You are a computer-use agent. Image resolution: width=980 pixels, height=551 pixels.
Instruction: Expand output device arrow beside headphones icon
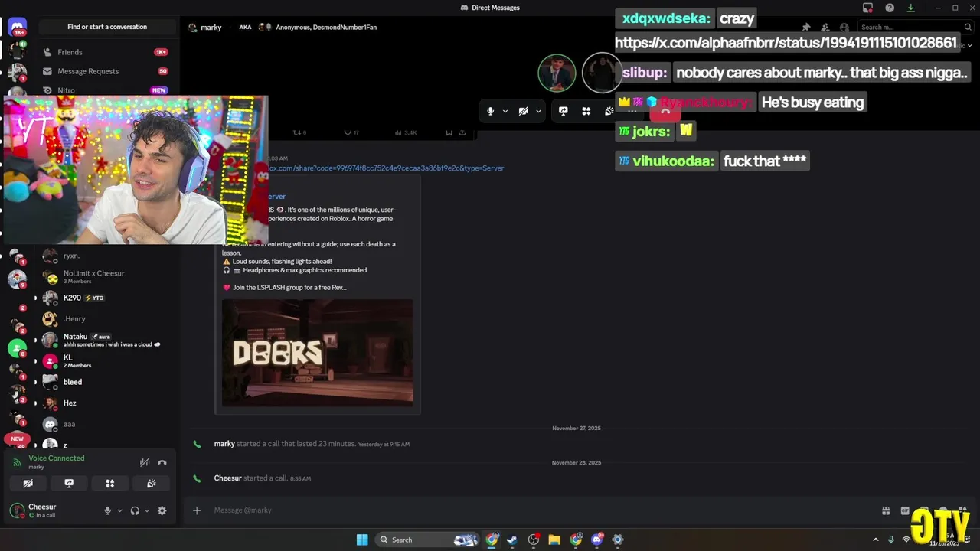tap(147, 510)
